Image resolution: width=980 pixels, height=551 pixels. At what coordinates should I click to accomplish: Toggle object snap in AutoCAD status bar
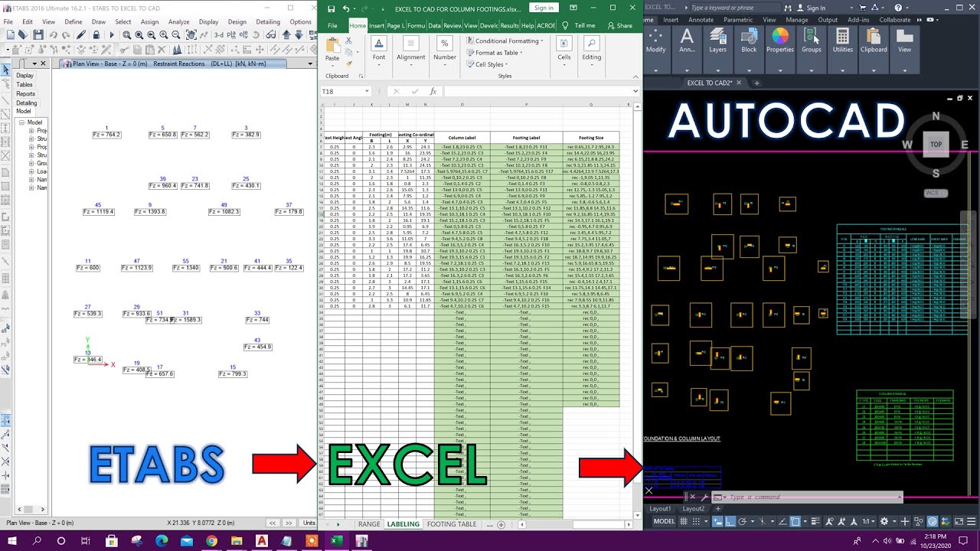tap(795, 521)
